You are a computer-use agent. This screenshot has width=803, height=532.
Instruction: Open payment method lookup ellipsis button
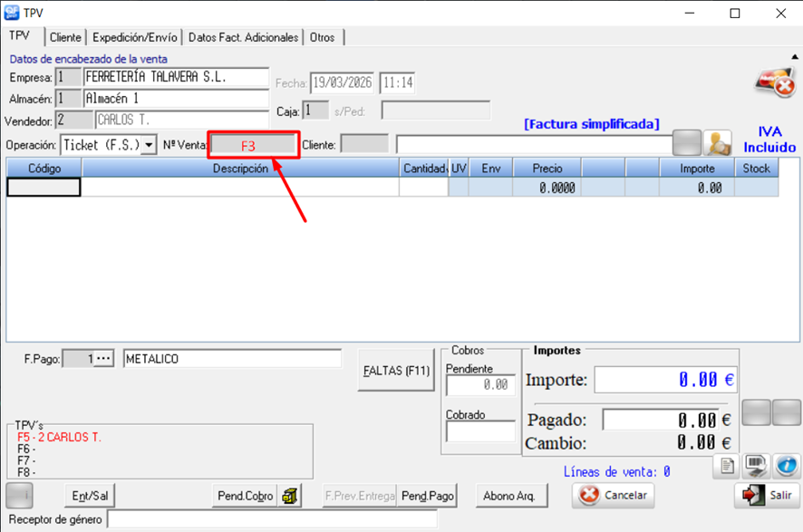[104, 359]
